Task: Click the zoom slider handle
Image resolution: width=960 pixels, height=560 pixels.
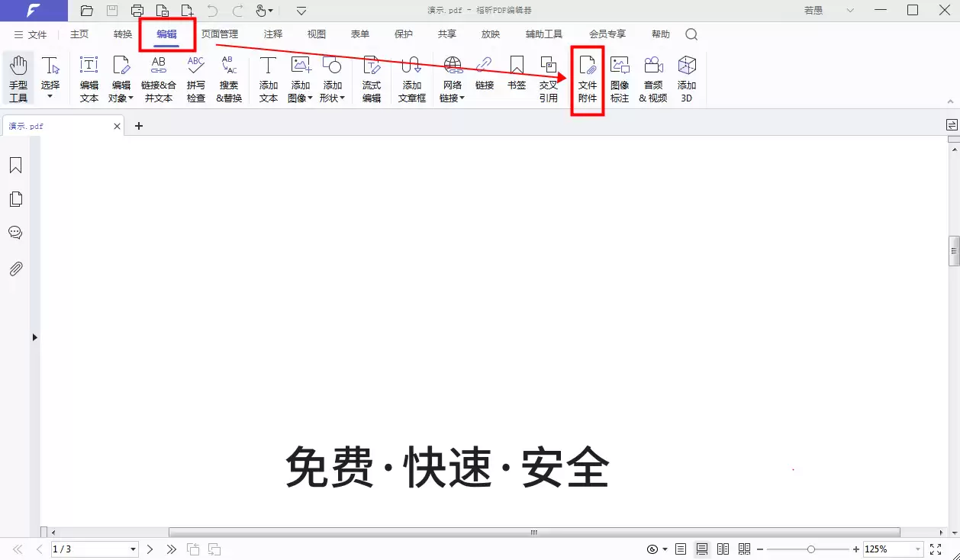Action: pos(811,549)
